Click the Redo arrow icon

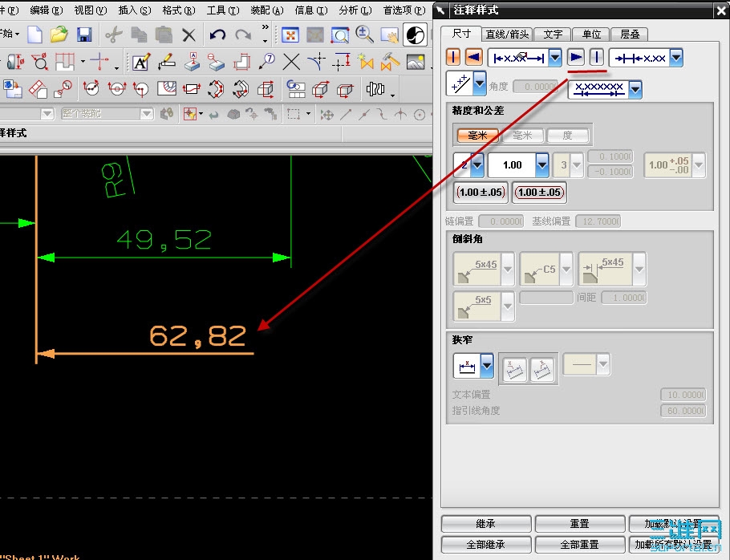[x=243, y=34]
